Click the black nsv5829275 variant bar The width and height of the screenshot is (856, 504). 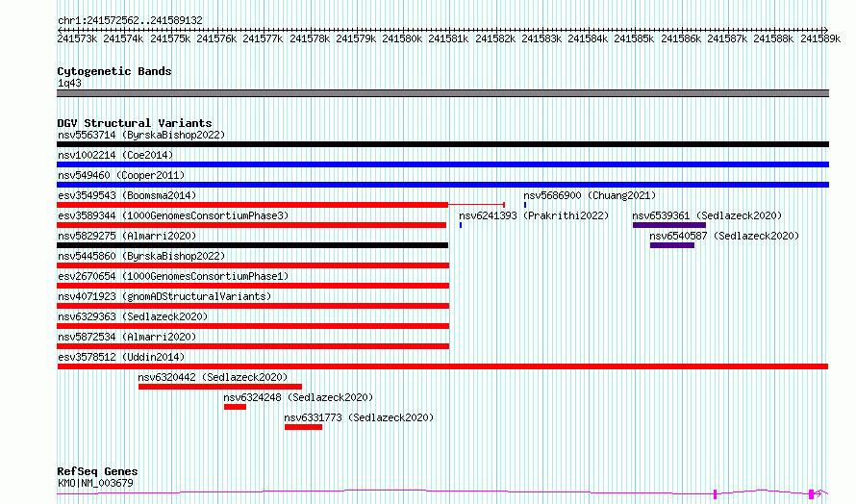pos(252,245)
